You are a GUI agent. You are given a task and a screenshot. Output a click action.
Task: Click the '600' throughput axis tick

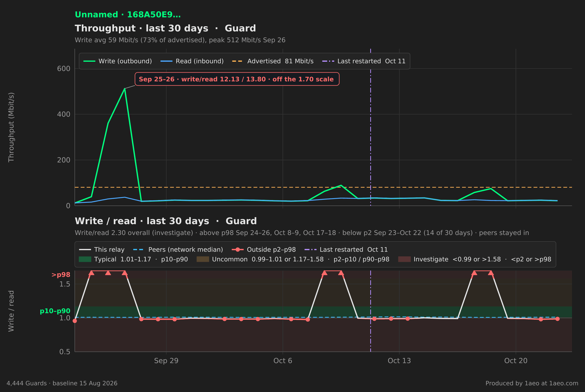click(x=64, y=69)
